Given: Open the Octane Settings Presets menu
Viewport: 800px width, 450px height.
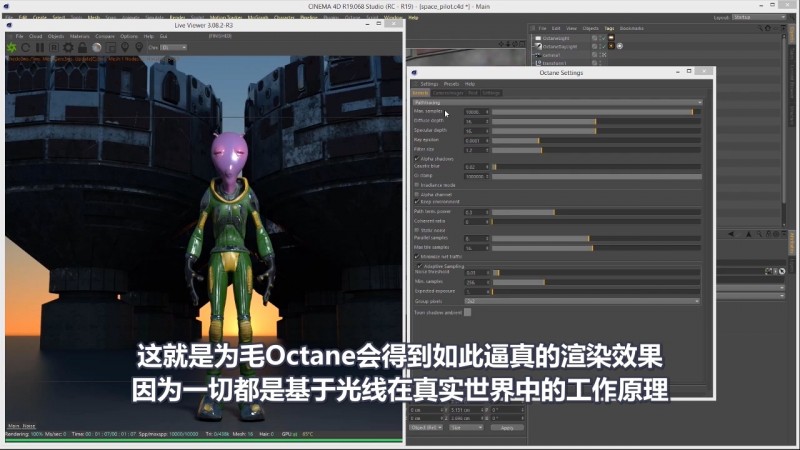Looking at the screenshot, I should 452,84.
